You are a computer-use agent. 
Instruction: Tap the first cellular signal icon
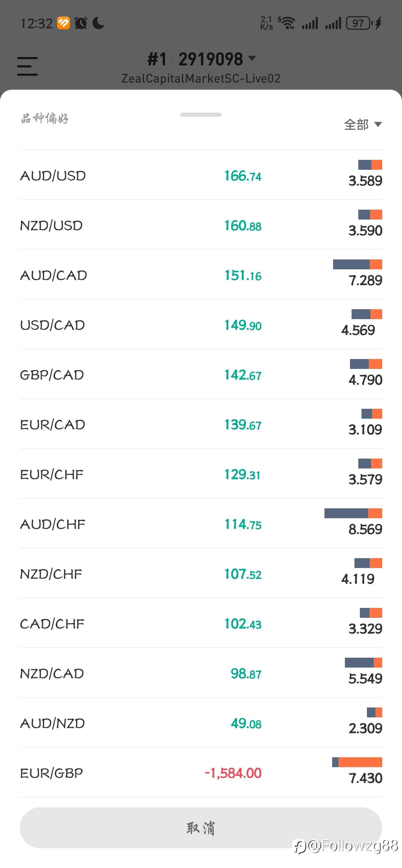pos(310,23)
